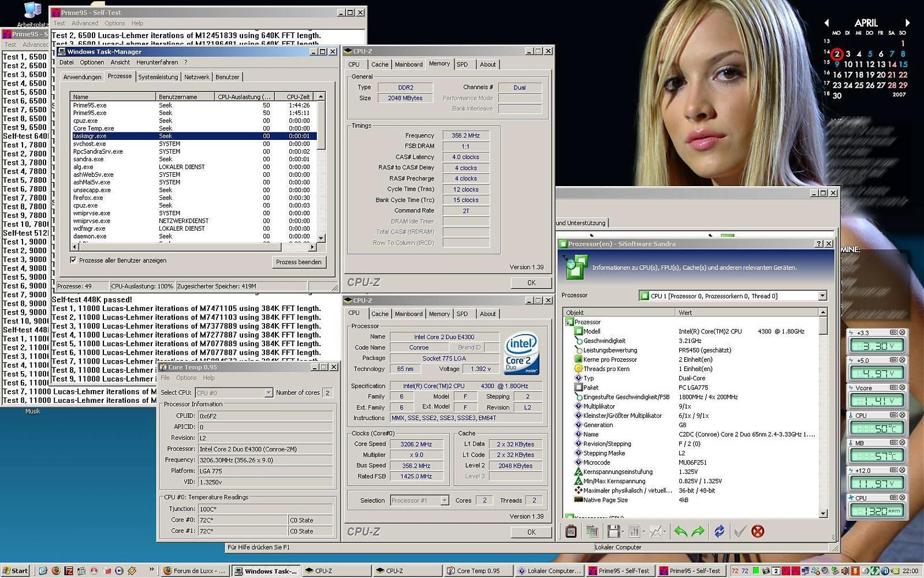Select the Core Temp.exe process row
This screenshot has height=578, width=924.
[x=194, y=128]
